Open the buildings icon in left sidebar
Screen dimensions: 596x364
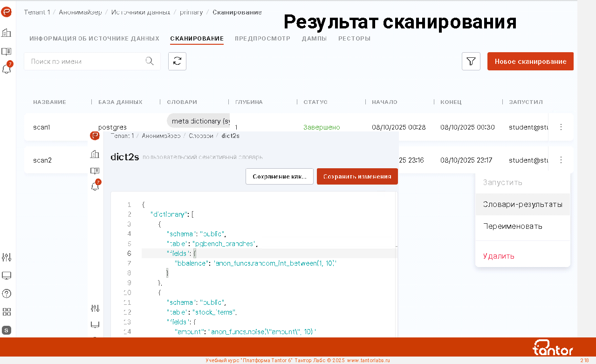(x=7, y=33)
